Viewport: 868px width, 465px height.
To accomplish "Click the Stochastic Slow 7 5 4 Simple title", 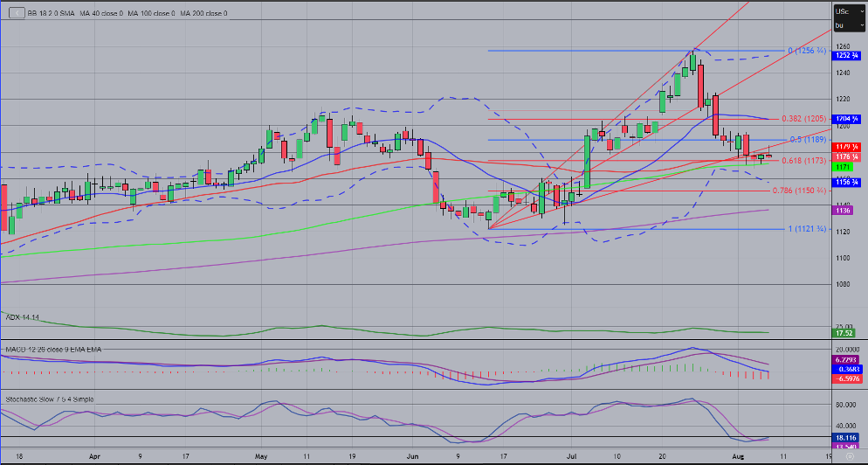I will 50,399.
